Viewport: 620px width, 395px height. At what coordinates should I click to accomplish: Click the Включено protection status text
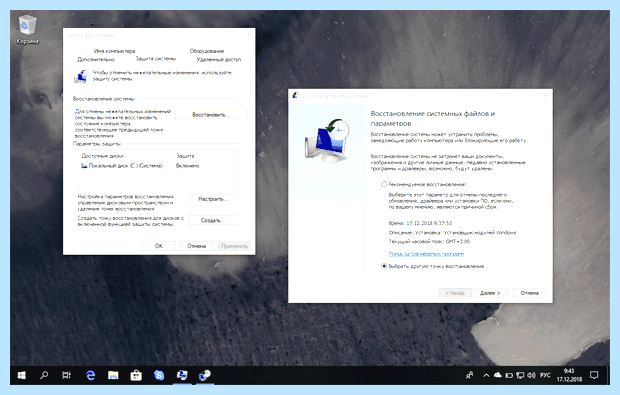(x=187, y=166)
